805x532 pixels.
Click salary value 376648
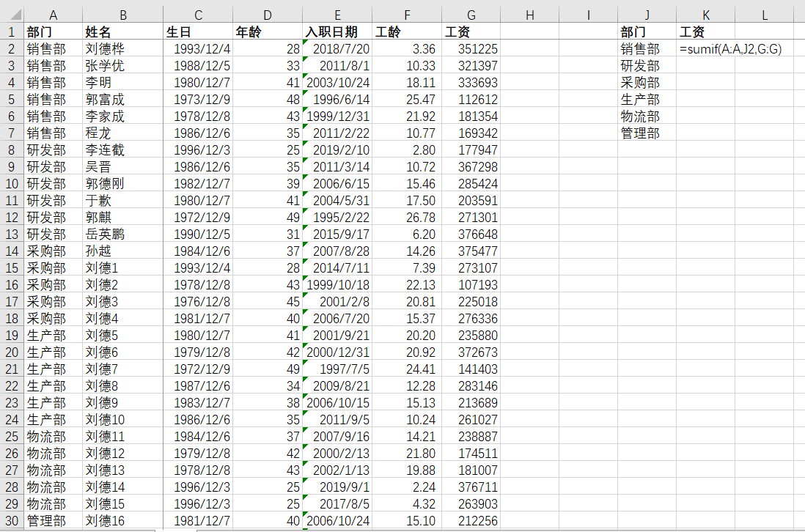tap(477, 234)
